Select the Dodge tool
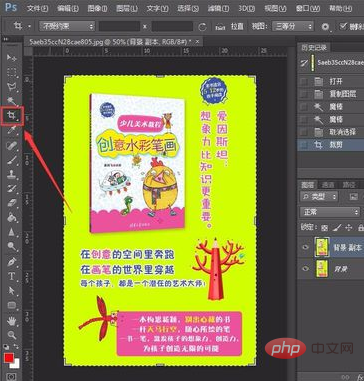 click(x=12, y=246)
